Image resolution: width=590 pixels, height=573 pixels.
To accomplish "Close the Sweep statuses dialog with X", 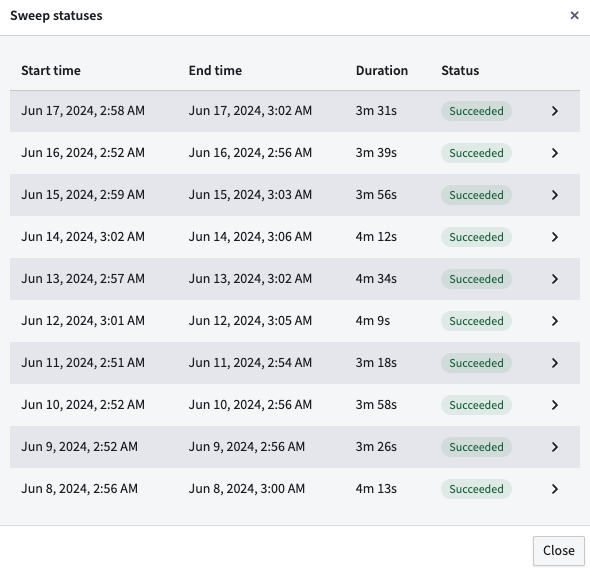I will [574, 15].
